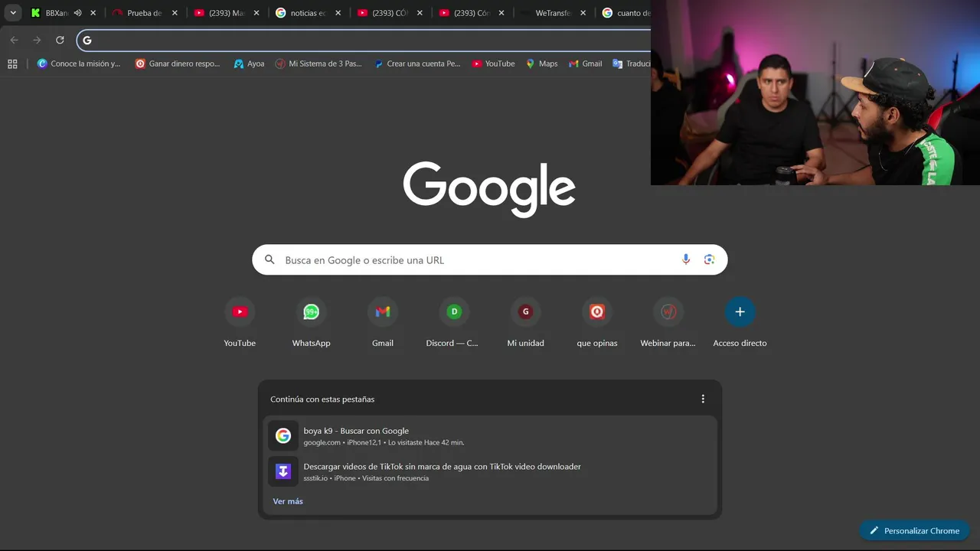Open the Discord shortcut tile
Image resolution: width=980 pixels, height=551 pixels.
pos(454,322)
